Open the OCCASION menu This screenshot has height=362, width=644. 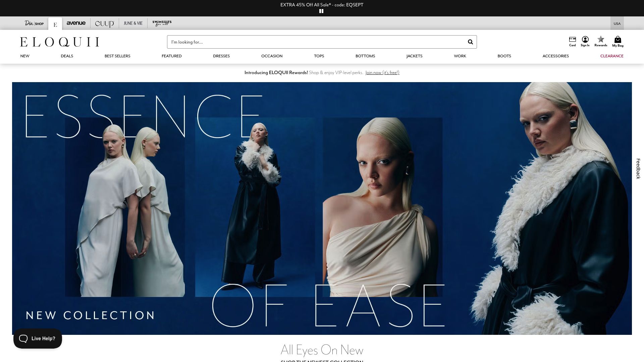point(272,56)
